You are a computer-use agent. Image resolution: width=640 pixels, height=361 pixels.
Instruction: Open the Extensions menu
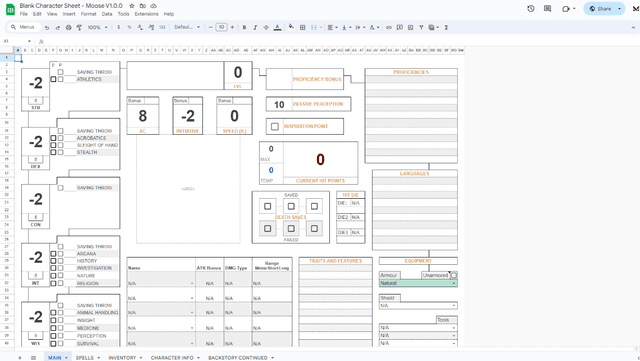[x=147, y=14]
